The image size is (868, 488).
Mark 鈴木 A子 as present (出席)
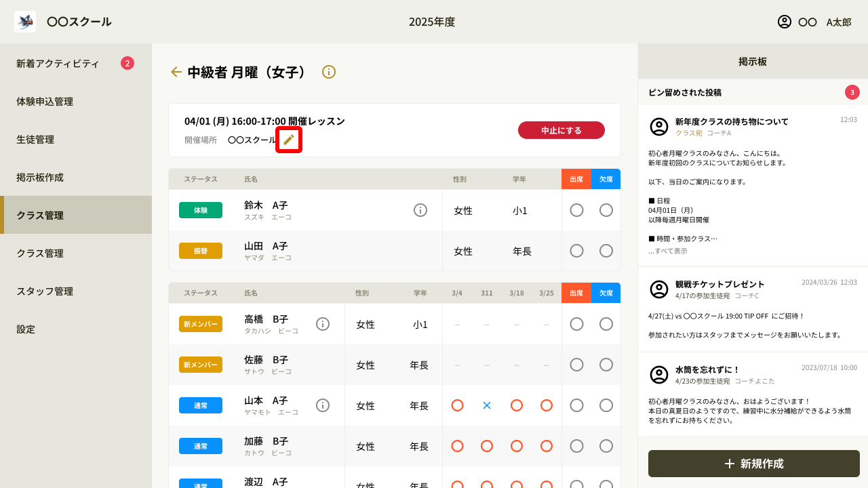576,210
